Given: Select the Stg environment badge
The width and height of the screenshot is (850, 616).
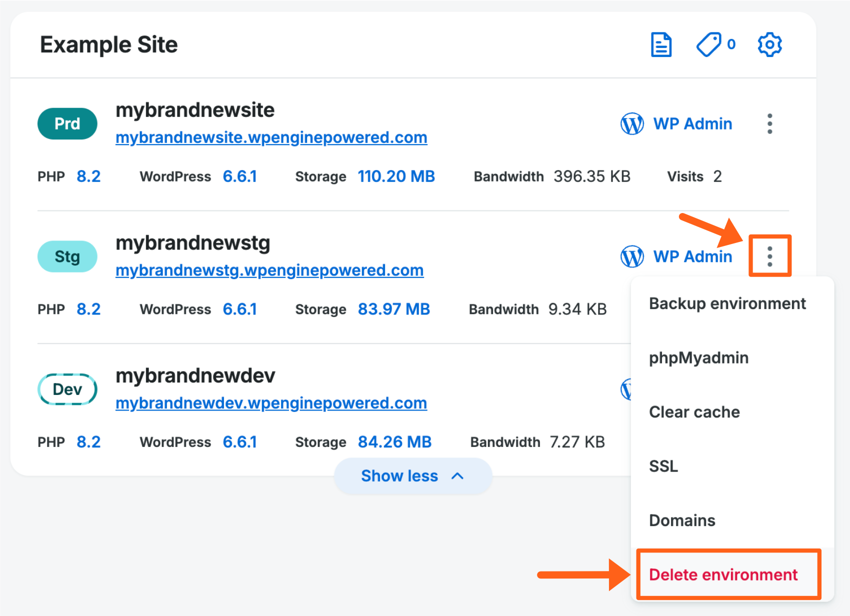Looking at the screenshot, I should [67, 256].
